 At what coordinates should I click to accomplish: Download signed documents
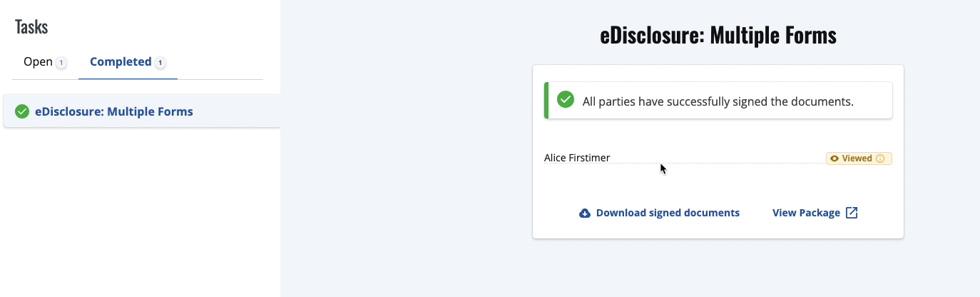coord(668,213)
